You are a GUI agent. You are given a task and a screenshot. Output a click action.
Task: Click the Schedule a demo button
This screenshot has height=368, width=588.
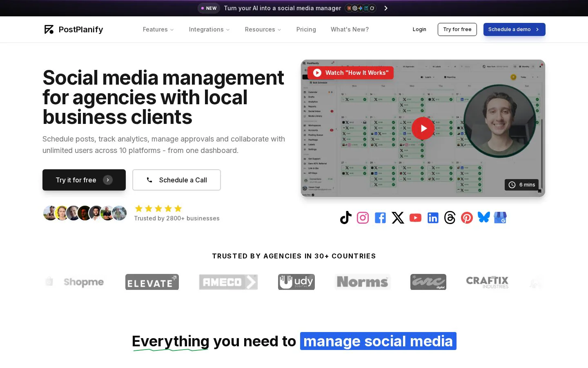click(x=514, y=29)
